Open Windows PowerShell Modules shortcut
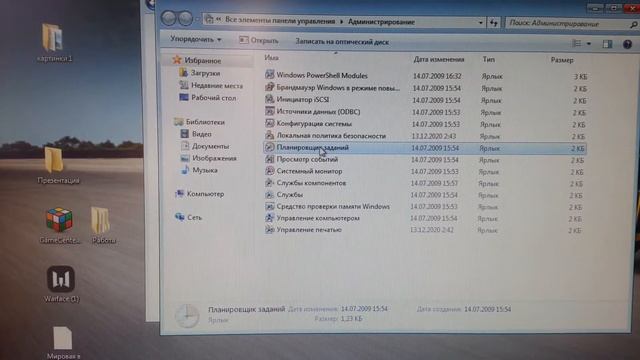This screenshot has height=360, width=640. pos(322,76)
